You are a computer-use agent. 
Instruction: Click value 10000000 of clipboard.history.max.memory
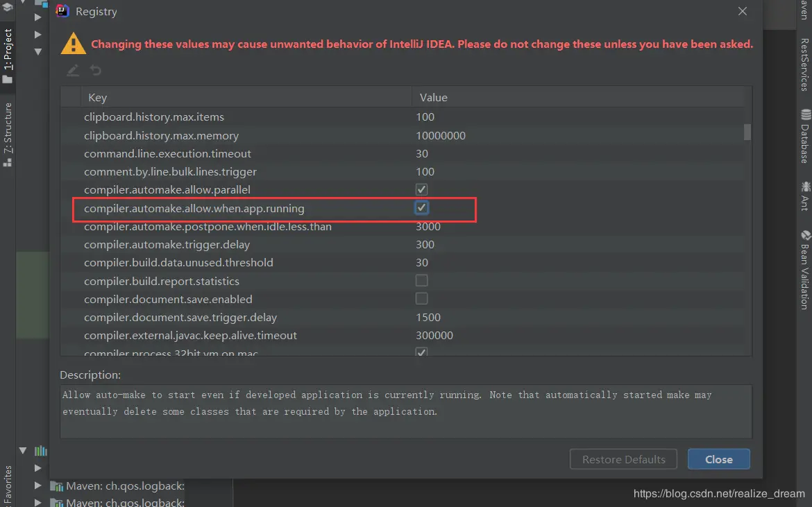click(441, 135)
